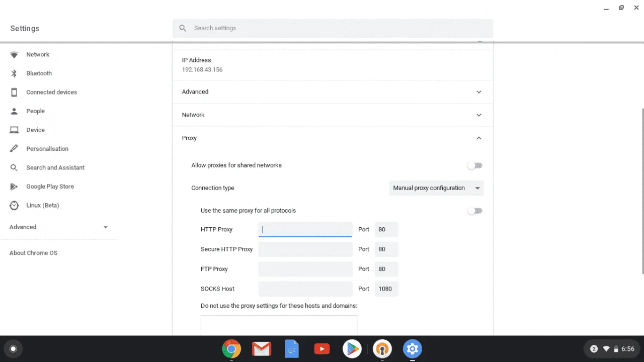Collapse the Proxy section
Image resolution: width=644 pixels, height=362 pixels.
pyautogui.click(x=479, y=138)
